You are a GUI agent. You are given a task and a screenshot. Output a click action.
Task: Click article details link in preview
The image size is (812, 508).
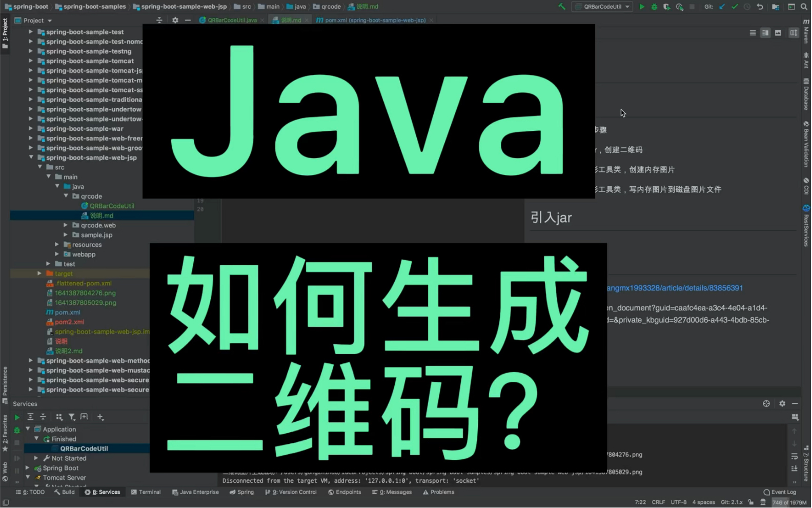675,288
